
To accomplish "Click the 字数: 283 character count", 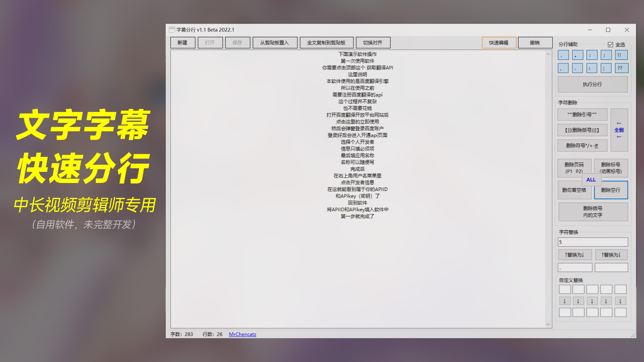I will [182, 334].
